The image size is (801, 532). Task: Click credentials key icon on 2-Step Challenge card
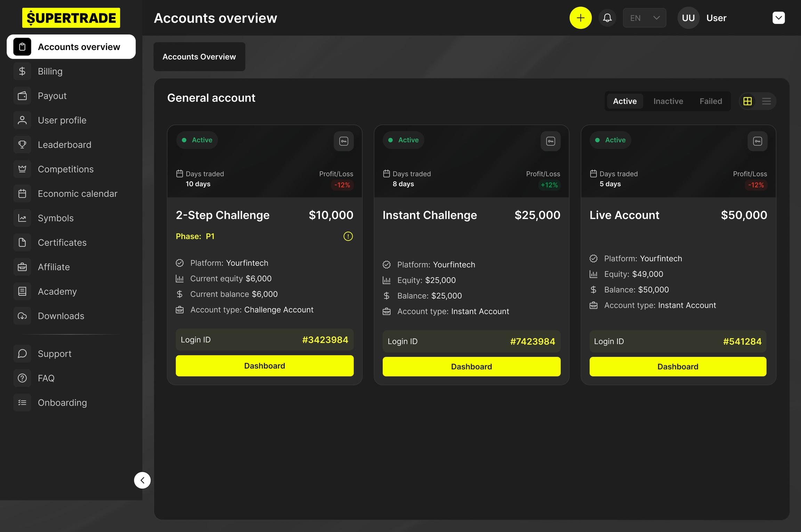tap(343, 141)
